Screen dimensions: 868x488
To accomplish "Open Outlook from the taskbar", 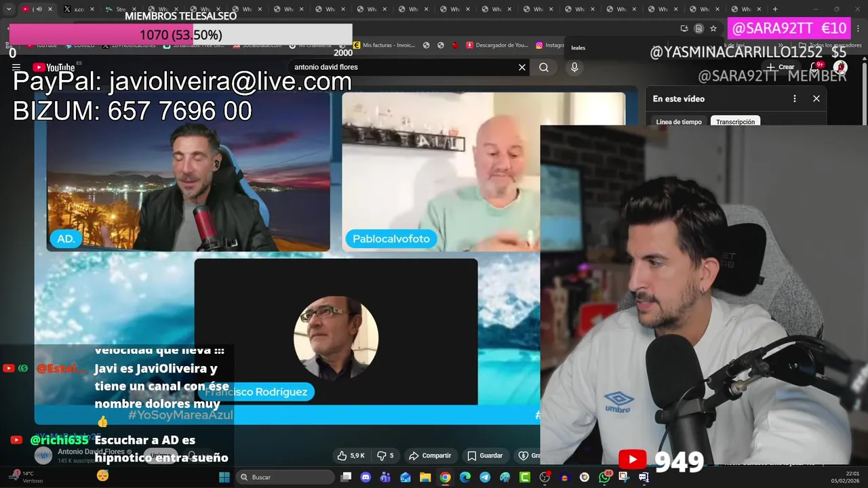I will (406, 477).
